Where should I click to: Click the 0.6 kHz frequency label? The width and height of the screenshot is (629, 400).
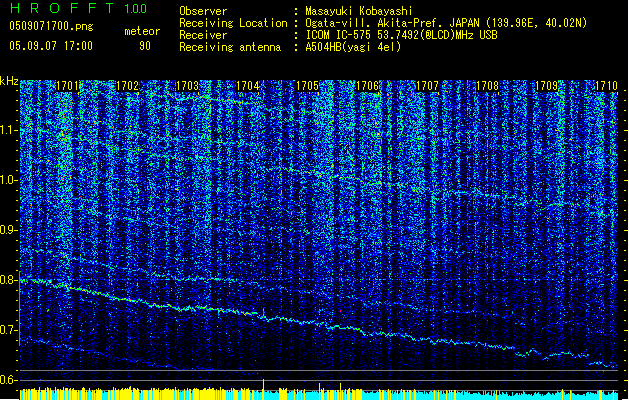[x=9, y=380]
